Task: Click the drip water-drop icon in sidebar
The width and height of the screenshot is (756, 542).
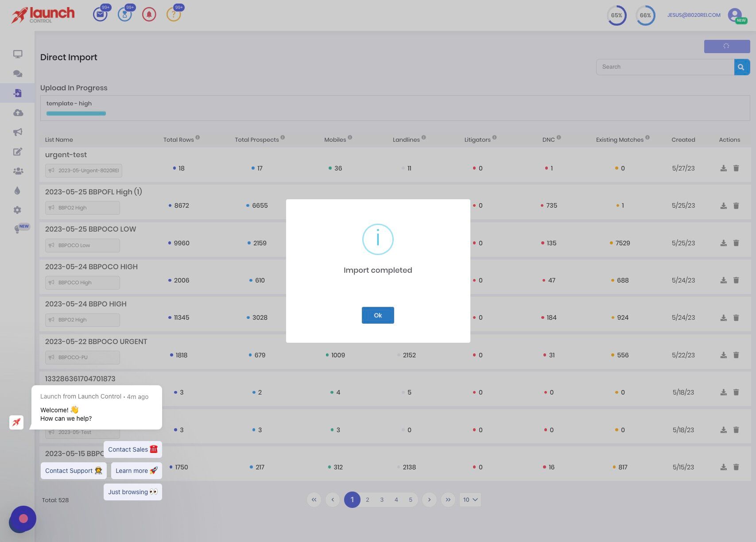Action: tap(18, 190)
